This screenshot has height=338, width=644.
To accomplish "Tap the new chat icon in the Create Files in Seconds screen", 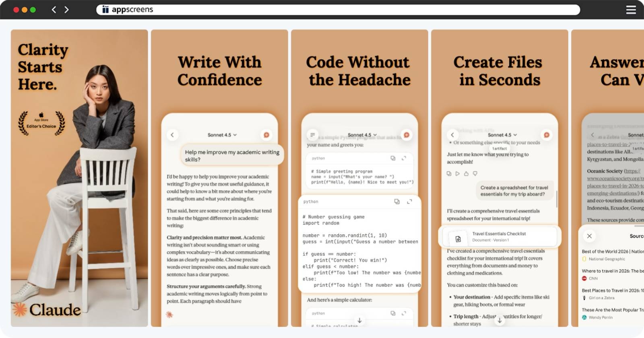I will pyautogui.click(x=547, y=135).
